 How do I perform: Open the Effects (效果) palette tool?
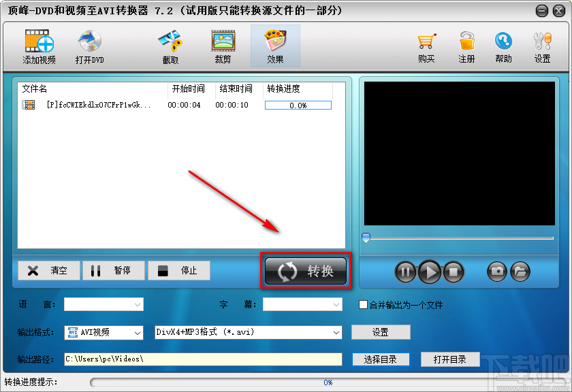point(275,46)
